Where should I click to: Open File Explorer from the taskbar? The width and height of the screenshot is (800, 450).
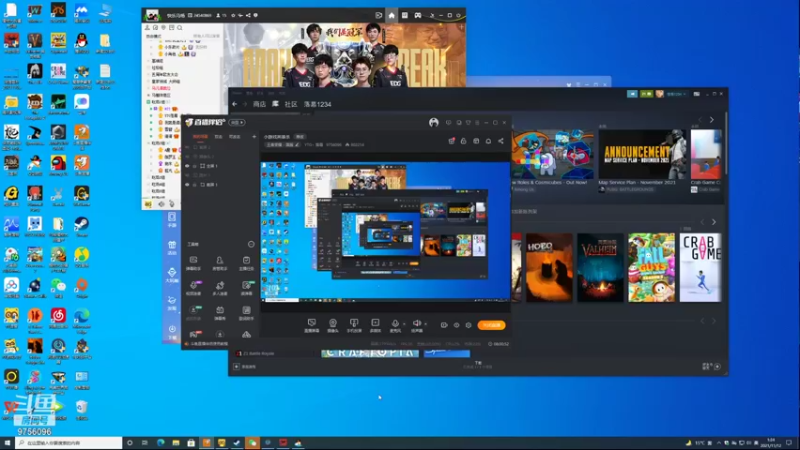[x=176, y=443]
